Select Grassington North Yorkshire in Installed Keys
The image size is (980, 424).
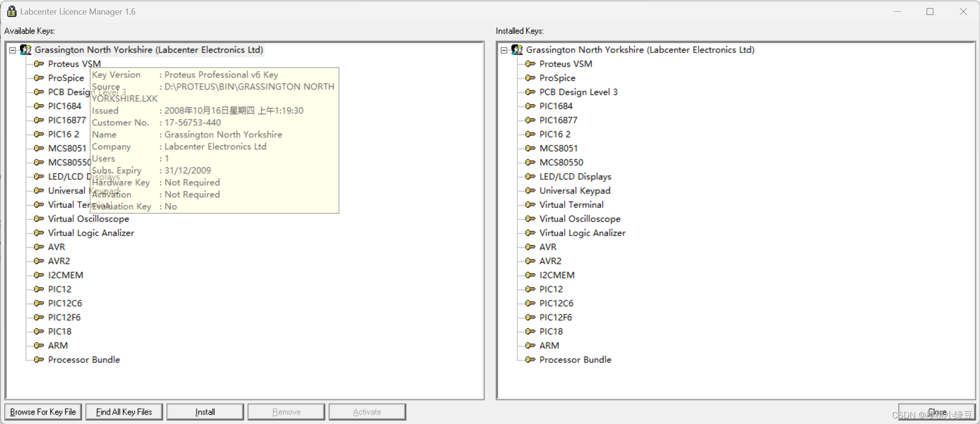click(x=640, y=50)
